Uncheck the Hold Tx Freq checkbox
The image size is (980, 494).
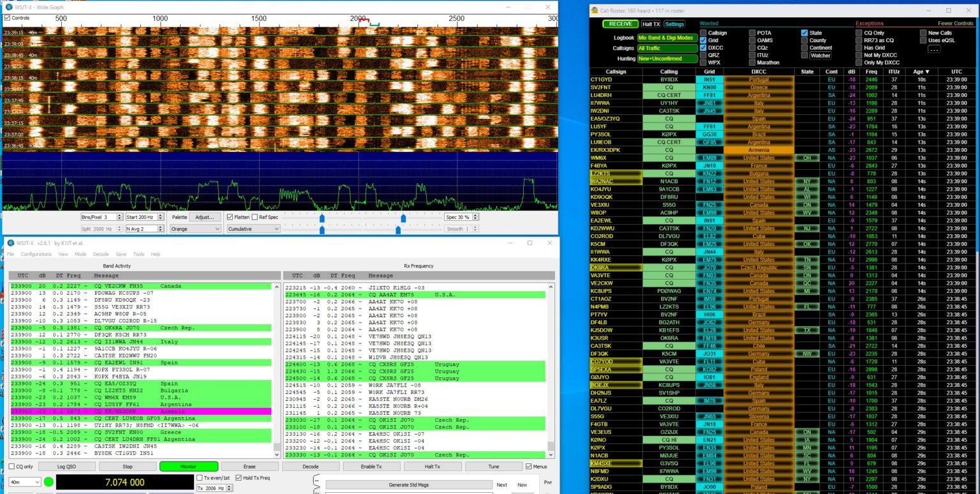[x=239, y=477]
